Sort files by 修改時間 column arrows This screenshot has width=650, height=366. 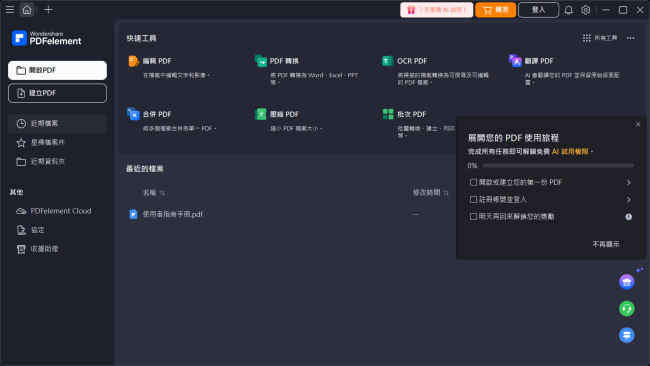tap(446, 193)
